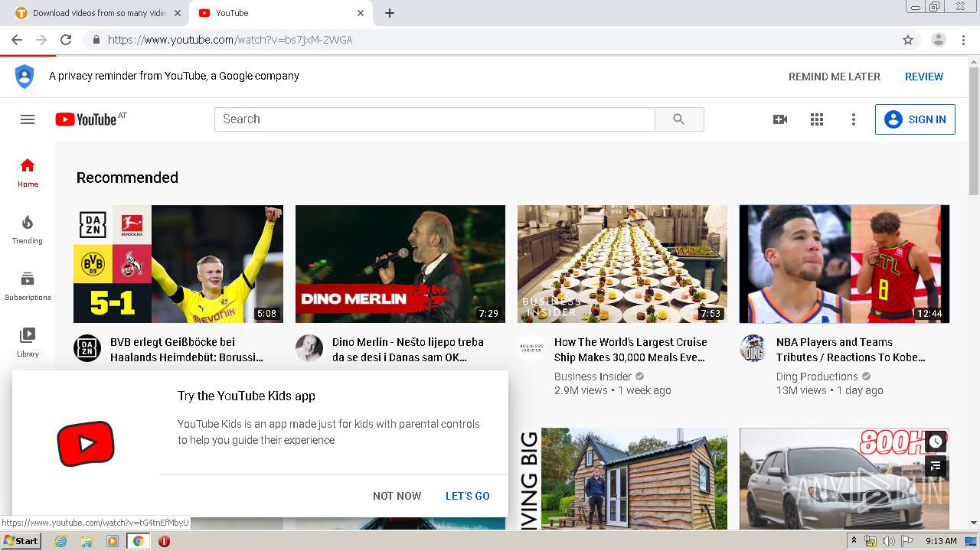Click the page vertical scrollbar
This screenshot has width=980, height=551.
pyautogui.click(x=974, y=130)
